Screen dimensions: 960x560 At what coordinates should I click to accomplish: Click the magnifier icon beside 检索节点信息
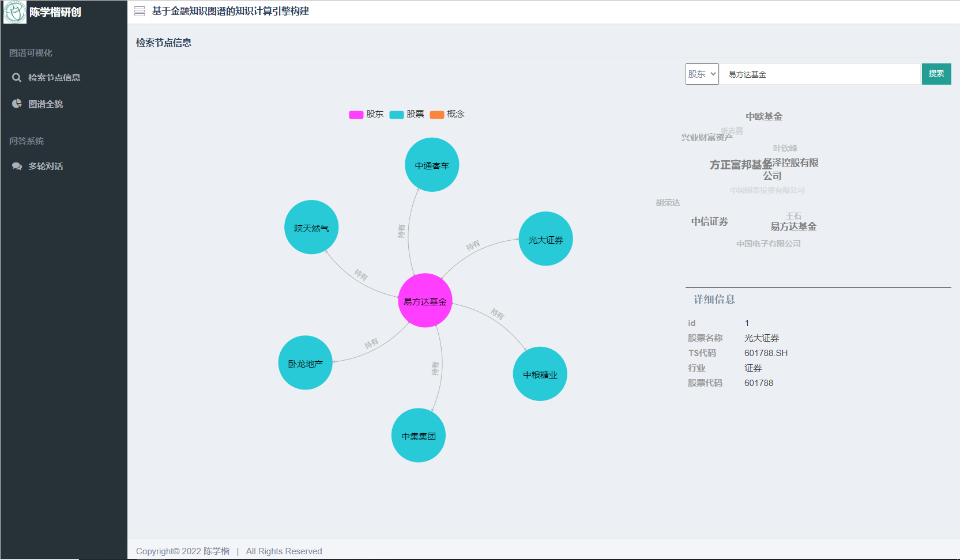pyautogui.click(x=17, y=77)
